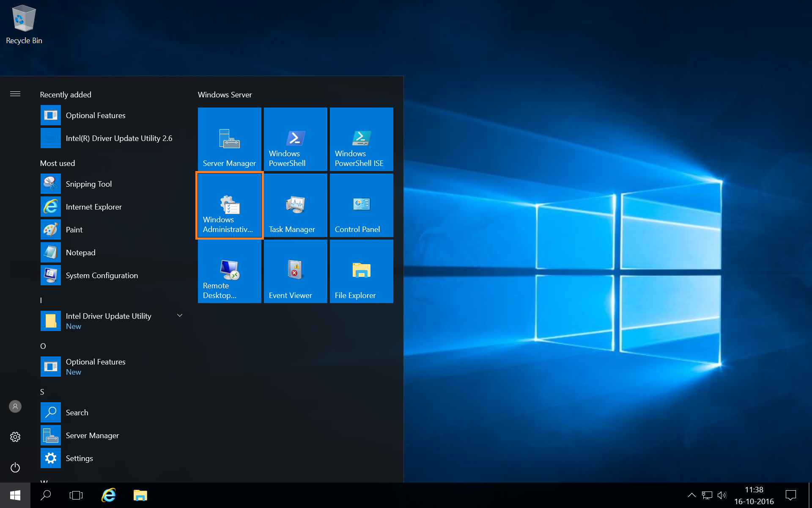
Task: Open Search in the S app list
Action: coord(113,413)
